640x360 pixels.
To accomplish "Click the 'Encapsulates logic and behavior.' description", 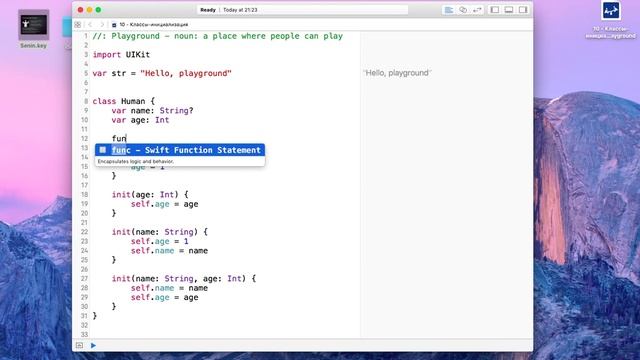I will tap(136, 162).
